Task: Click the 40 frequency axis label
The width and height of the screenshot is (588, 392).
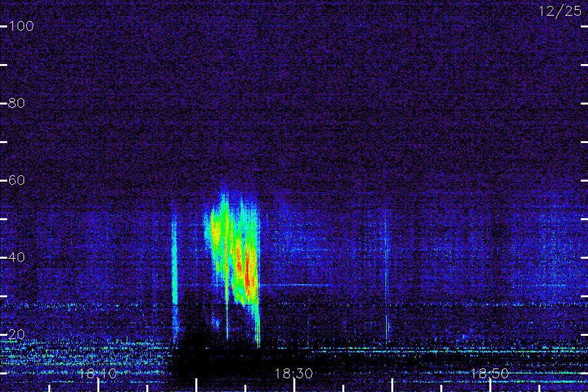Action: pos(16,257)
